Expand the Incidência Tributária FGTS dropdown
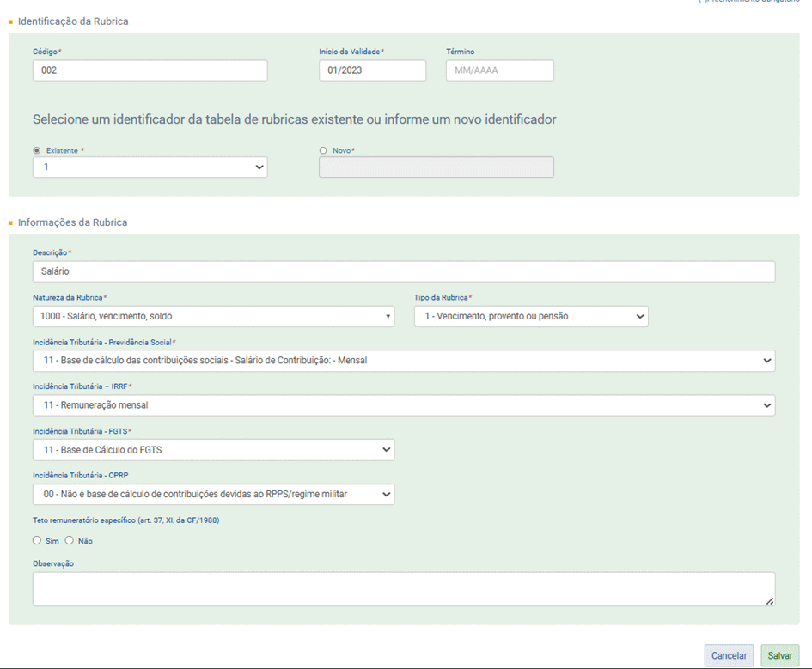The height and width of the screenshot is (669, 812). point(213,449)
